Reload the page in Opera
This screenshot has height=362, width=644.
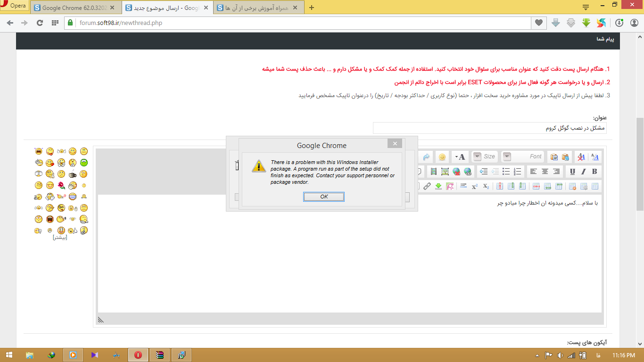pyautogui.click(x=40, y=23)
